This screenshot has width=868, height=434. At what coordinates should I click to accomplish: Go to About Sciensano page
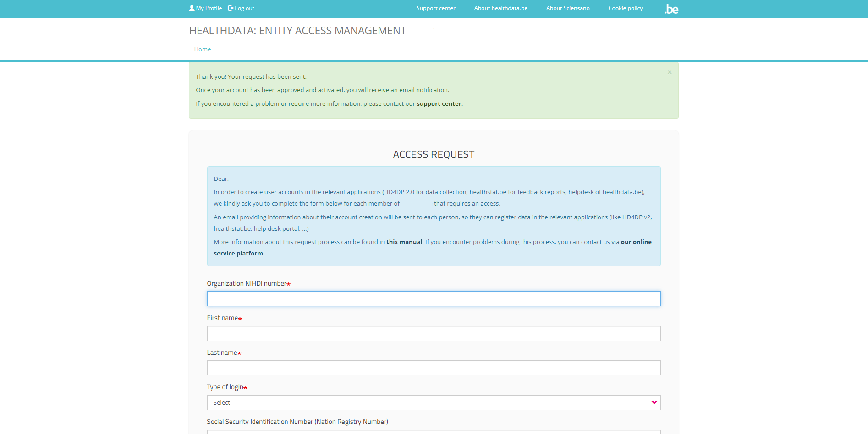[x=567, y=8]
